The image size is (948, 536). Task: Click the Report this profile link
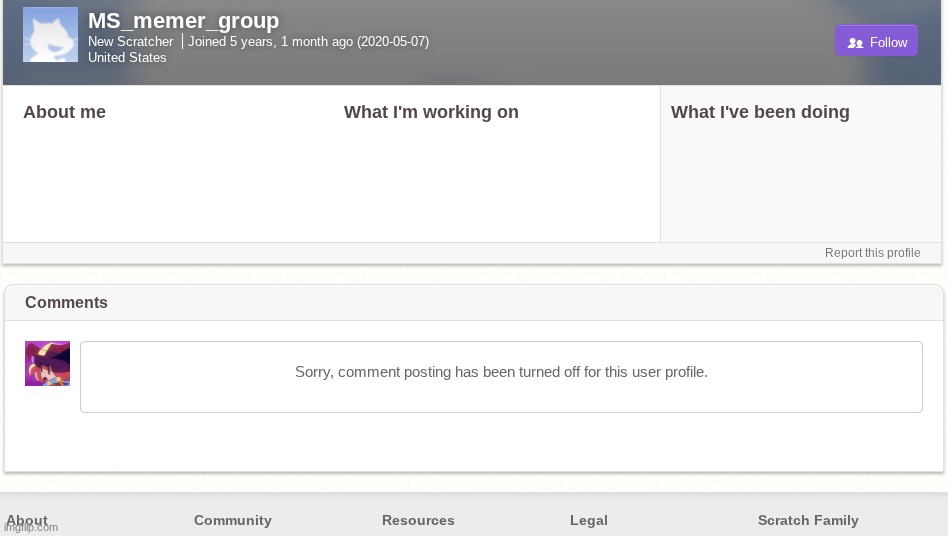pyautogui.click(x=872, y=253)
